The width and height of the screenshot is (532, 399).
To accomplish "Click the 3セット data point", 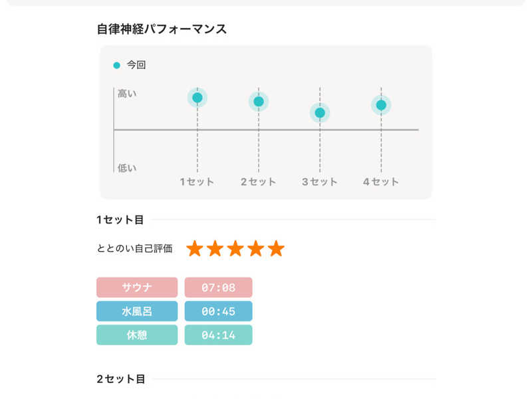I will (x=320, y=113).
